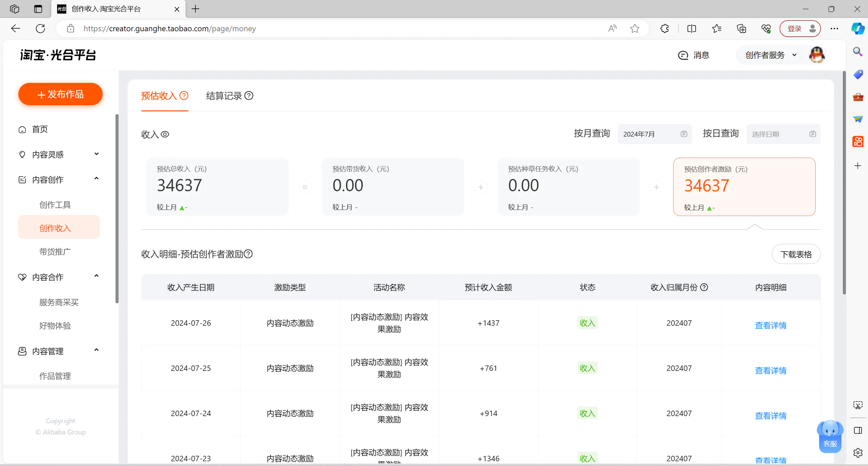Viewport: 868px width, 466px height.
Task: Collapse 内容创作 sidebar section
Action: pos(97,179)
